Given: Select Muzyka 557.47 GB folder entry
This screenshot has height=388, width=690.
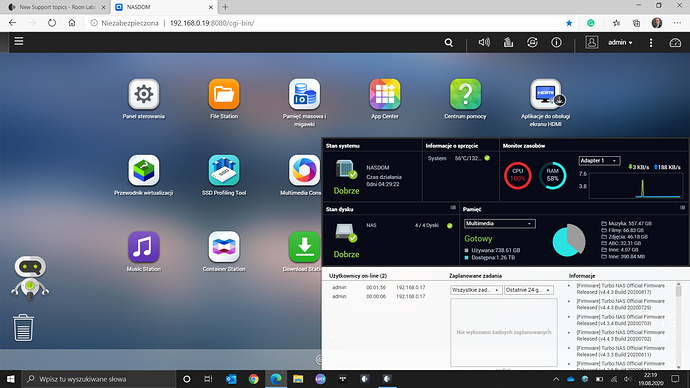Looking at the screenshot, I should 626,223.
